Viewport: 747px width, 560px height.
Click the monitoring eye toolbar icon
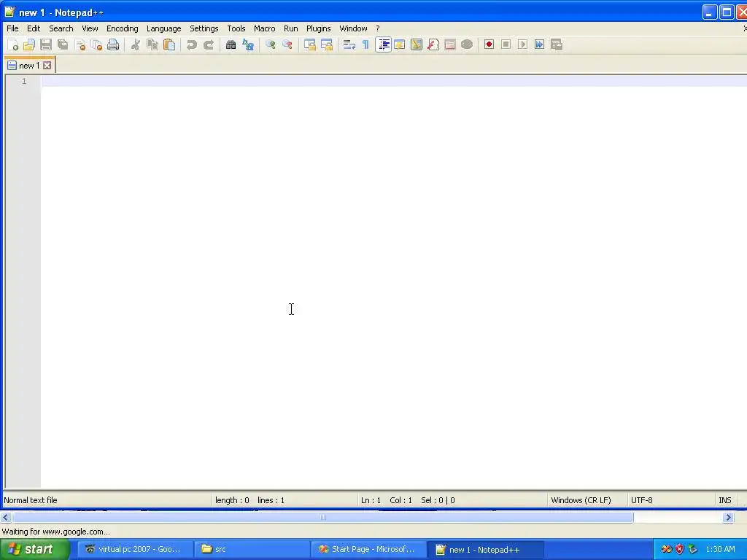[467, 44]
